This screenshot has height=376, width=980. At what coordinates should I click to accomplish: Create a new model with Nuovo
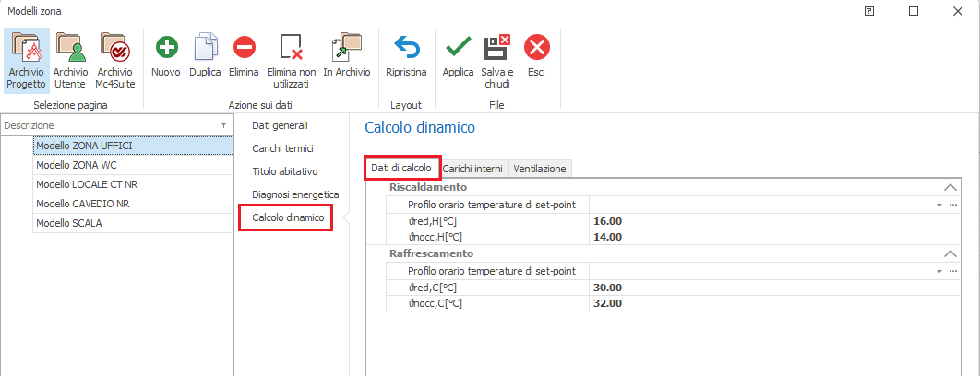click(166, 48)
